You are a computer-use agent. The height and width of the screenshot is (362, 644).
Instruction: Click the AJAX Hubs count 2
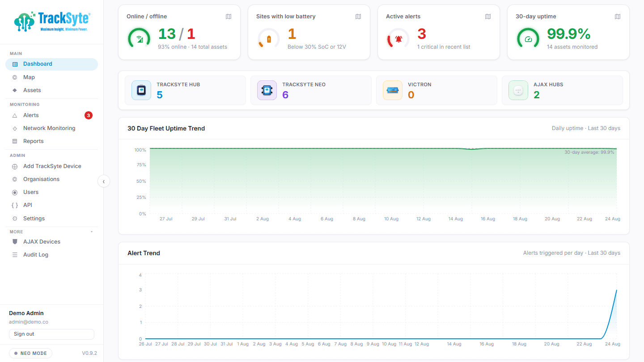tap(537, 95)
